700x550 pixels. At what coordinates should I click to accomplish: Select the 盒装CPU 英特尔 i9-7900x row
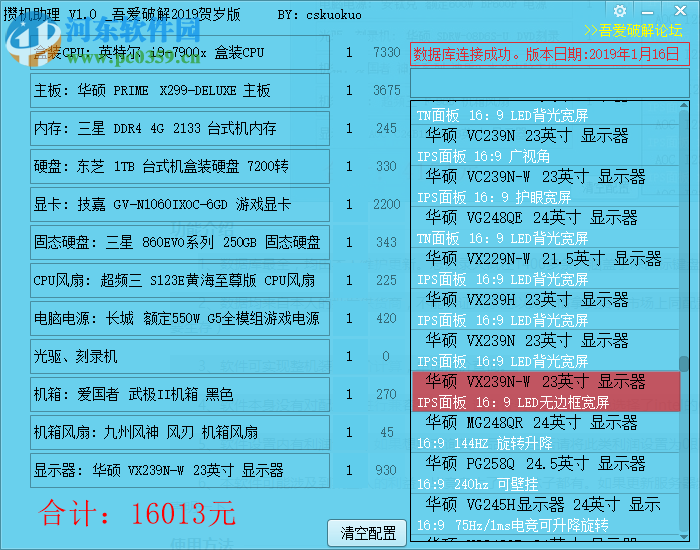[x=180, y=53]
